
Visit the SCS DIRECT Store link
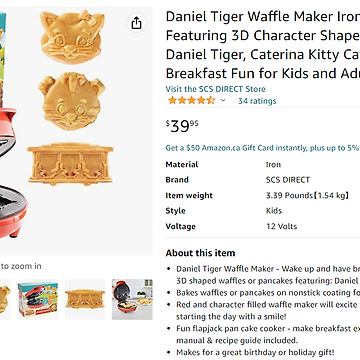[215, 89]
